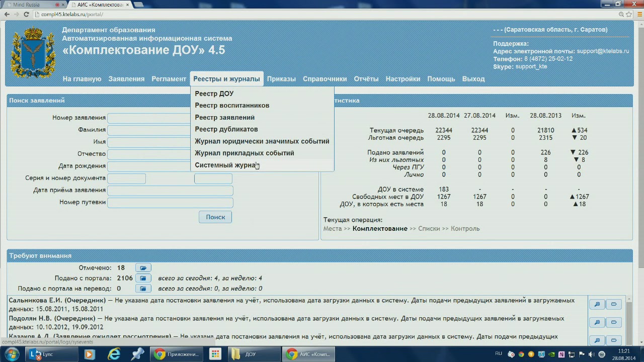Click magnifier icon for Сальникова Е.И. row
The width and height of the screenshot is (644, 362).
coord(597,304)
